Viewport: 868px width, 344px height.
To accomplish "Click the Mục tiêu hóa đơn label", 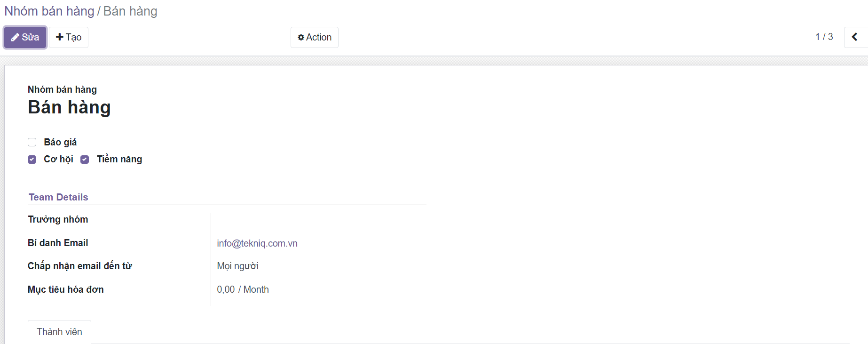I will [x=66, y=289].
